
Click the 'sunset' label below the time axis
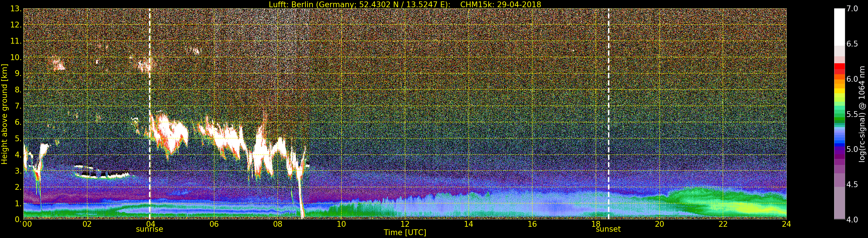(x=608, y=229)
